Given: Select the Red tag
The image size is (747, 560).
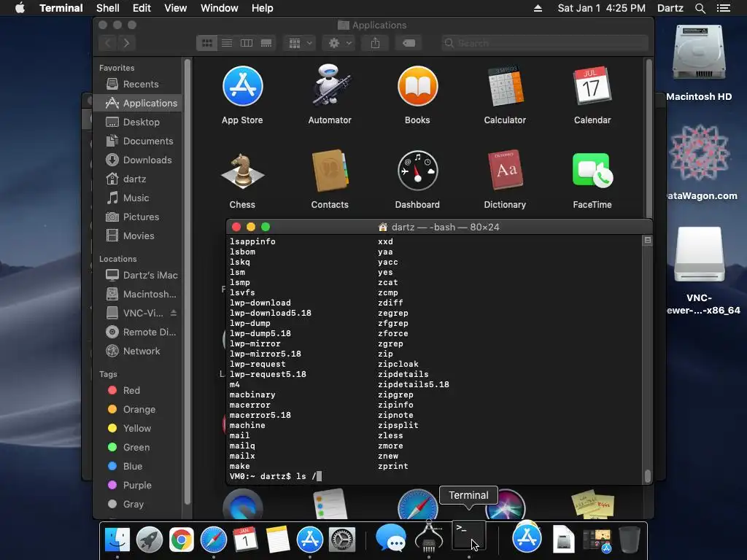Looking at the screenshot, I should coord(137,391).
